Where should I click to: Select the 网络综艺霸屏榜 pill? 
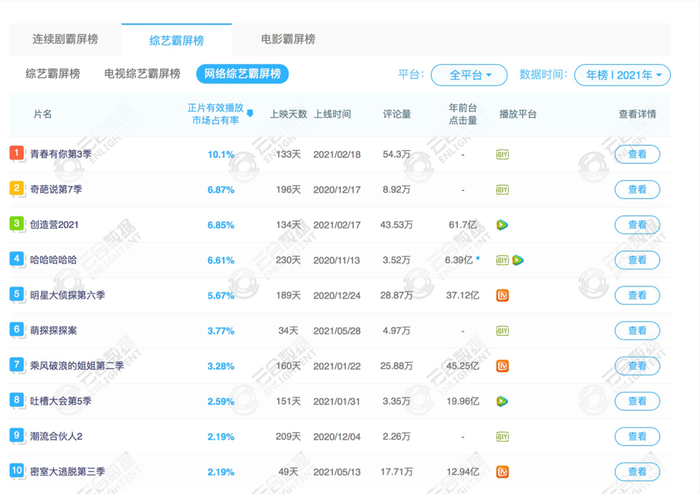tap(242, 74)
